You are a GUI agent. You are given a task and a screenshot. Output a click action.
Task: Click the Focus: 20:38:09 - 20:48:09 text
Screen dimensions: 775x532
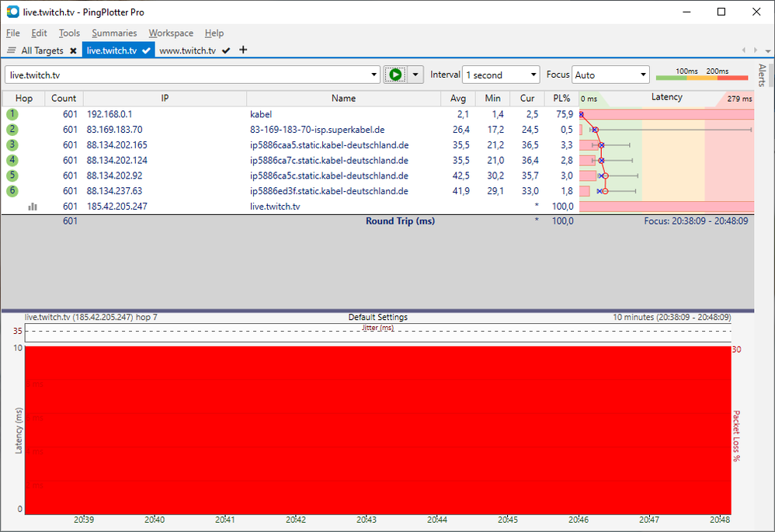696,221
